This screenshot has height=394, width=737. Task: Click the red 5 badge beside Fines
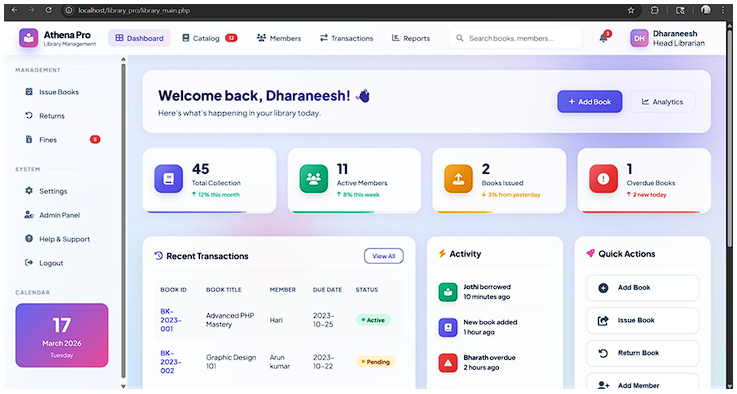click(x=95, y=140)
